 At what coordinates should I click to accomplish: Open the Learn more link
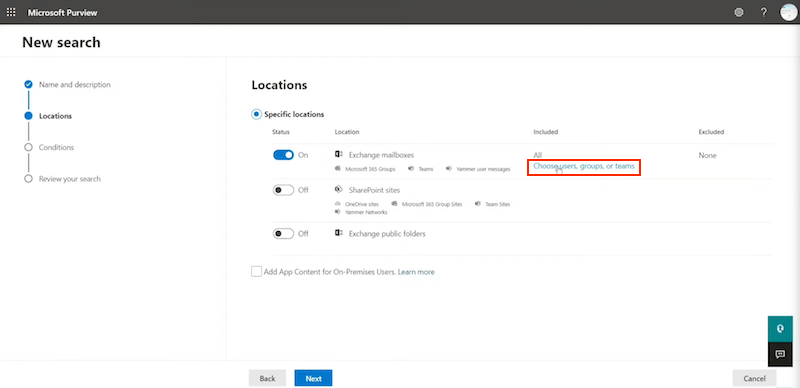click(416, 272)
